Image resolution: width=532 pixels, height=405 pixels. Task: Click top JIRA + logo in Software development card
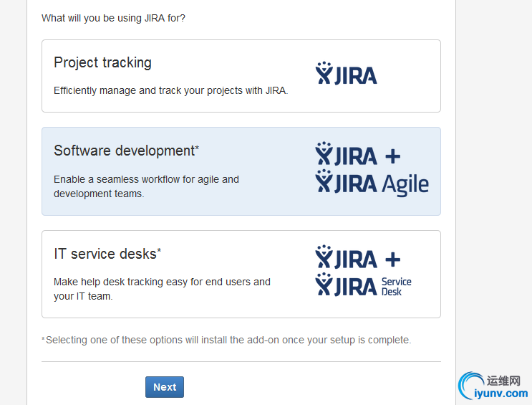tap(358, 153)
